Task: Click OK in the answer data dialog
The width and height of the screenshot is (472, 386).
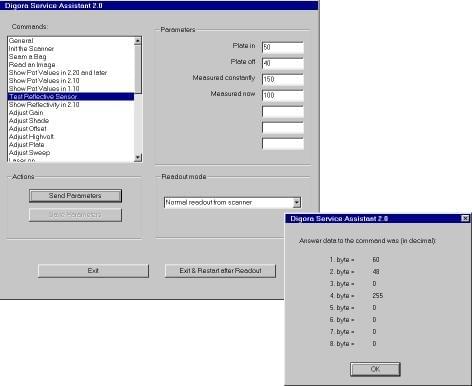Action: 375,369
